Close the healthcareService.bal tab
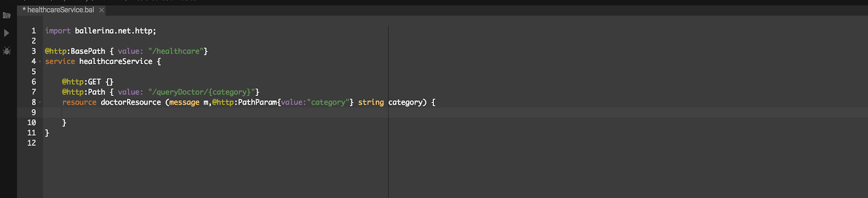Screen dimensions: 868x198 point(101,10)
